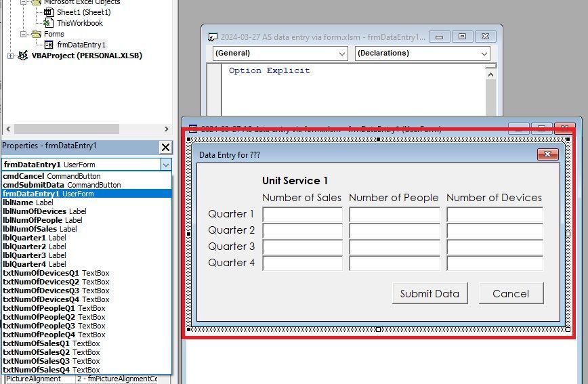This screenshot has height=384, width=588.
Task: Select Quarter 1 Number of Devices textbox
Action: pyautogui.click(x=495, y=215)
